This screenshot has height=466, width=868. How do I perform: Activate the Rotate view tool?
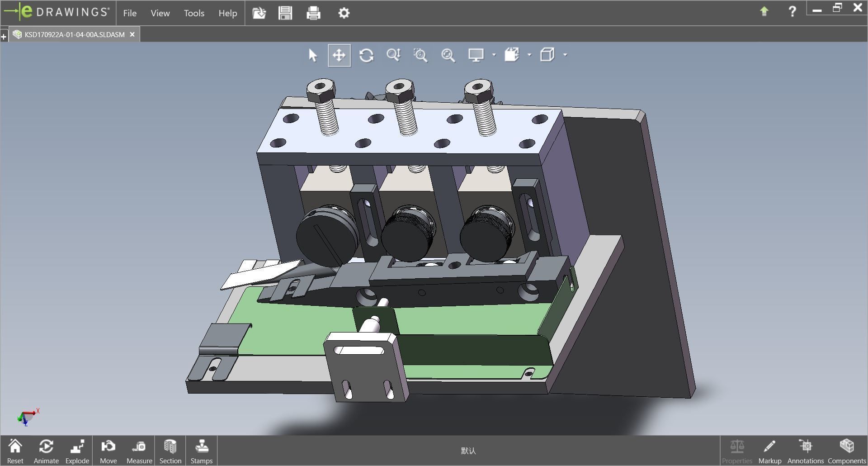366,55
